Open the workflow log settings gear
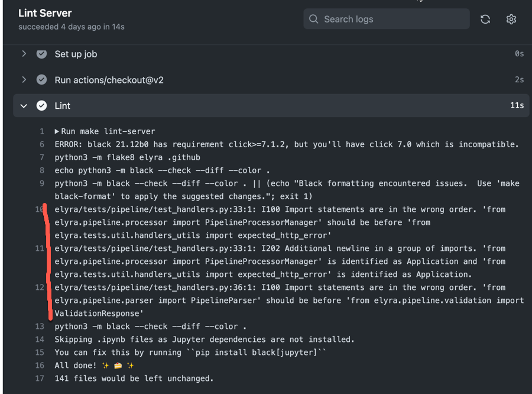 (511, 19)
